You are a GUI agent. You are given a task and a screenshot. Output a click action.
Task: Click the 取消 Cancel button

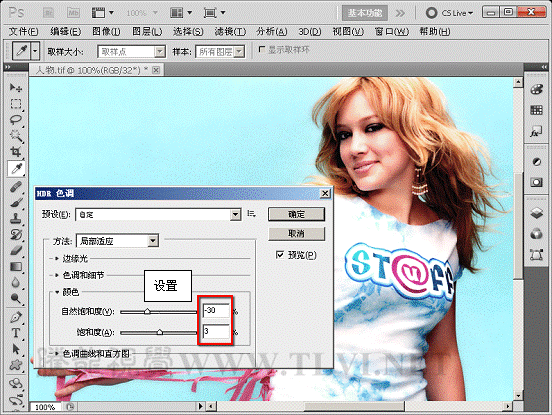[296, 234]
